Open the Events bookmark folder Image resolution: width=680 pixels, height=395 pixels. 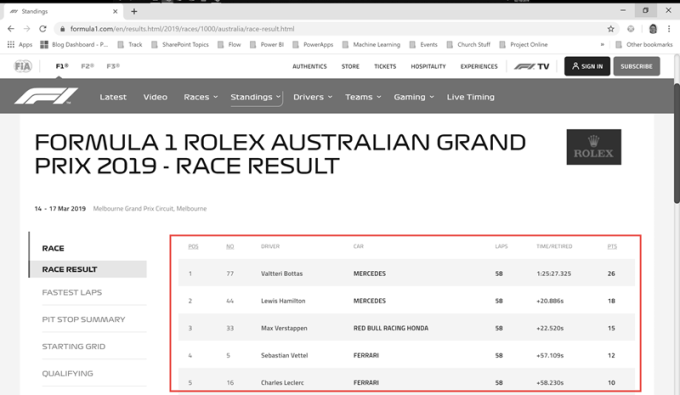(423, 44)
